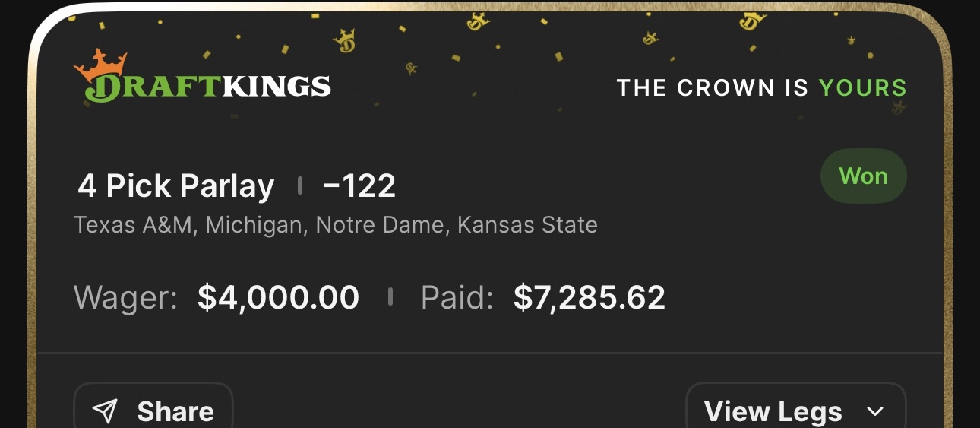Viewport: 980px width, 428px height.
Task: Click the divider between title and odds
Action: 300,185
